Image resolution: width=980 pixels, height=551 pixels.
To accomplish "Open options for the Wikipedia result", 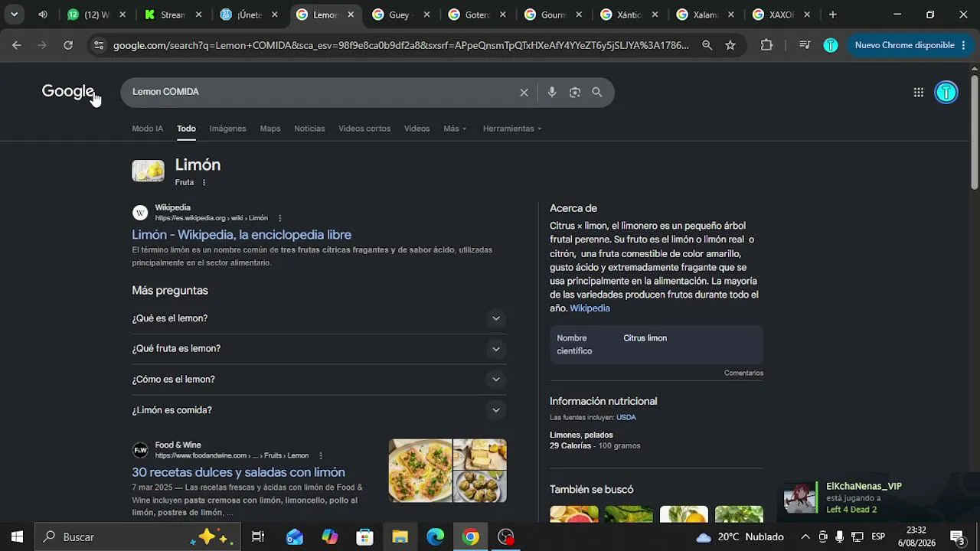I will [280, 218].
